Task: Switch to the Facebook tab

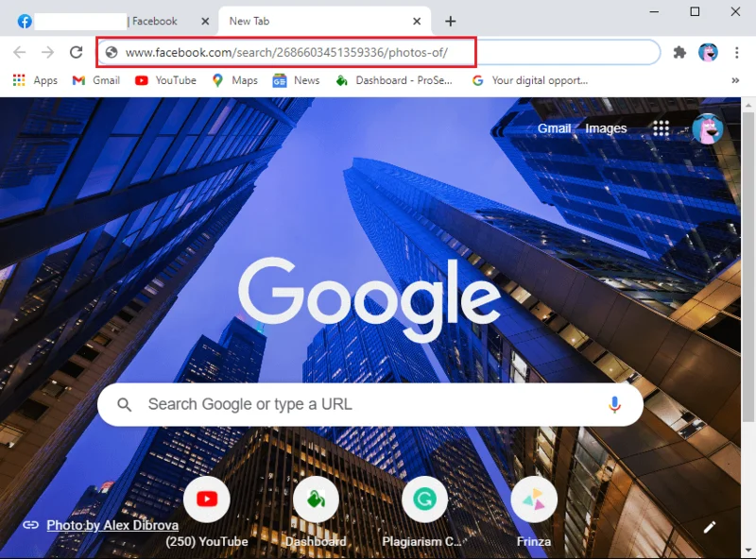Action: [x=109, y=21]
